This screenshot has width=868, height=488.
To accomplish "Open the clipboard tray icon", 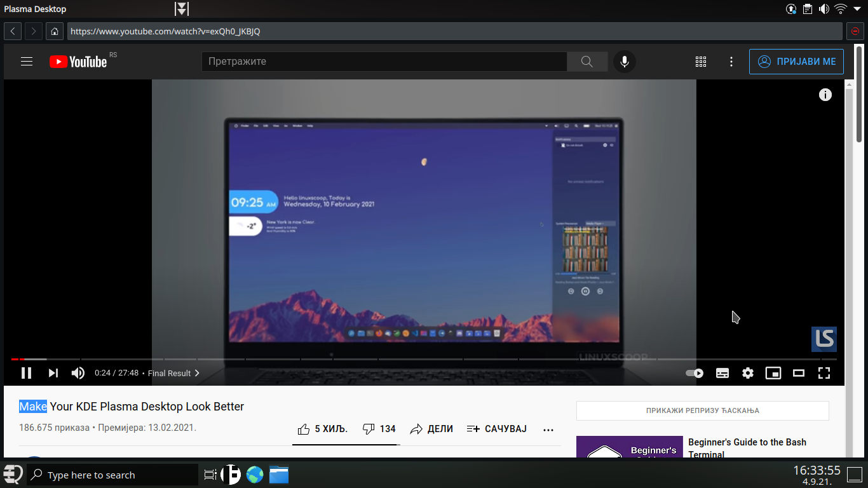I will point(808,9).
